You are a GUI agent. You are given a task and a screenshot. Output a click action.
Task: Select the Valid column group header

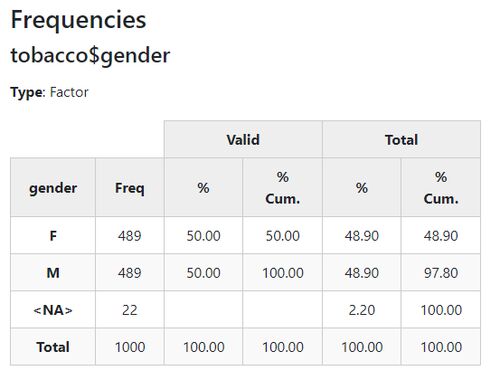[243, 139]
